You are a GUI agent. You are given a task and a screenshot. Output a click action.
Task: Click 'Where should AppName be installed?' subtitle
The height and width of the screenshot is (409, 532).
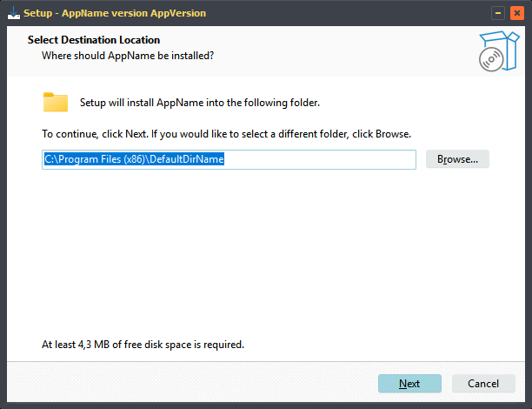[x=128, y=56]
